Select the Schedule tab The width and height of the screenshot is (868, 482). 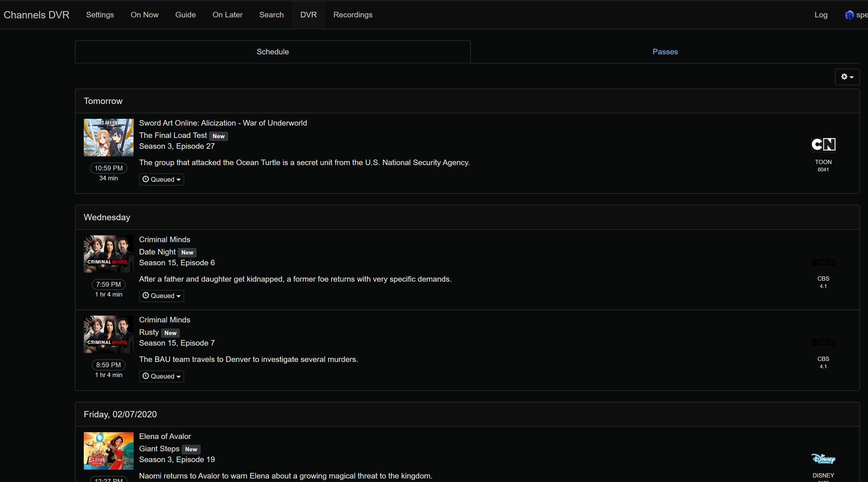(273, 52)
